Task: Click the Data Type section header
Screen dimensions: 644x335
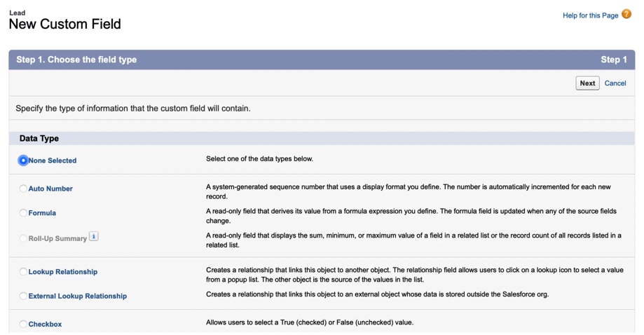Action: coord(39,138)
